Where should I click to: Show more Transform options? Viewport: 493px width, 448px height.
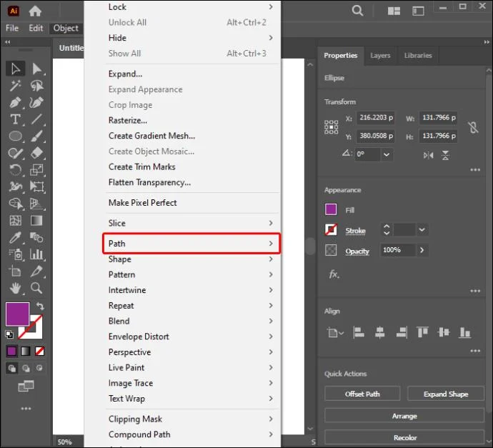click(475, 170)
